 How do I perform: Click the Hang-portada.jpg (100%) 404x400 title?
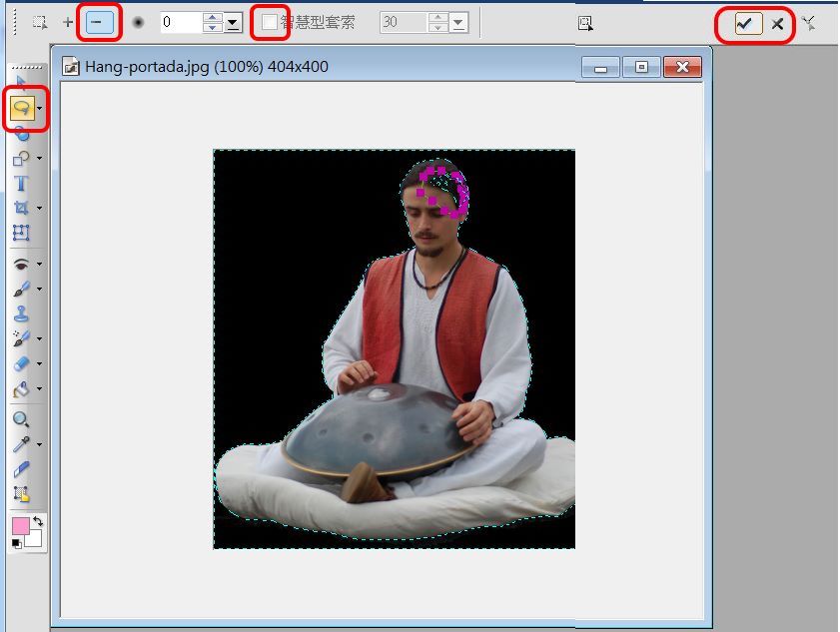click(206, 67)
